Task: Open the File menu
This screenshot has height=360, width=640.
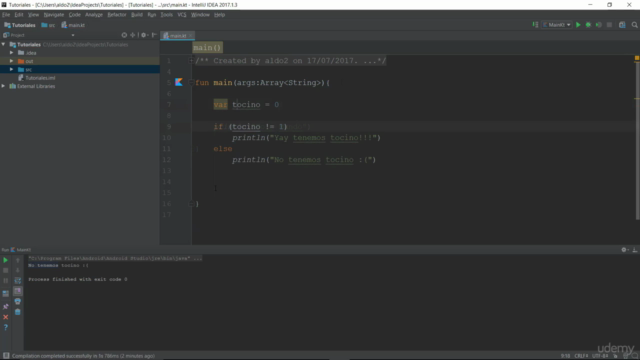Action: (6, 15)
